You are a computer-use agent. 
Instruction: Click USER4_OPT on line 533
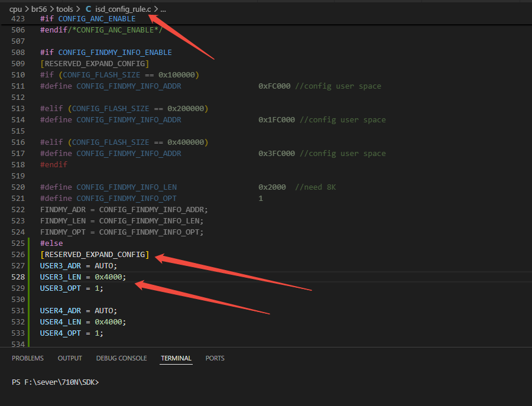click(60, 333)
